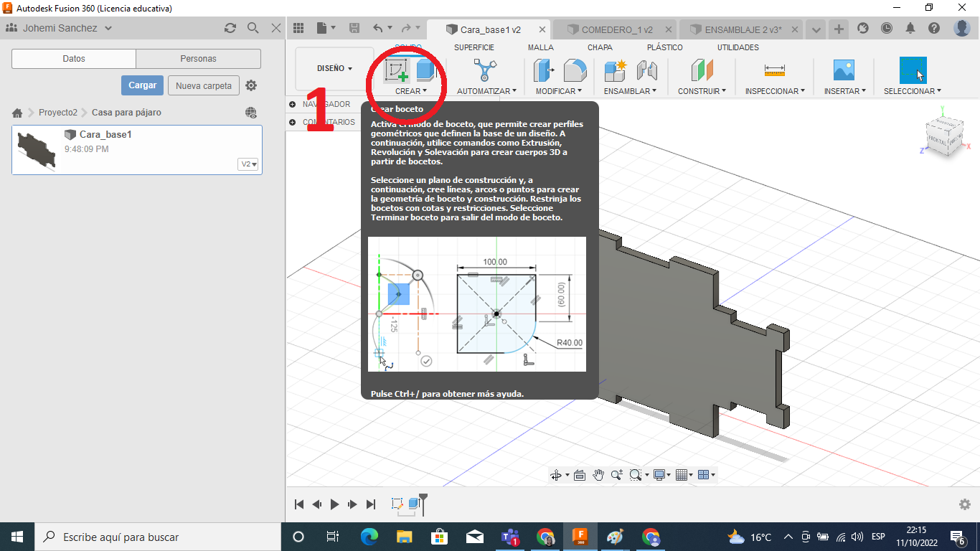Switch to the MALLA tab
The height and width of the screenshot is (551, 980).
click(540, 47)
